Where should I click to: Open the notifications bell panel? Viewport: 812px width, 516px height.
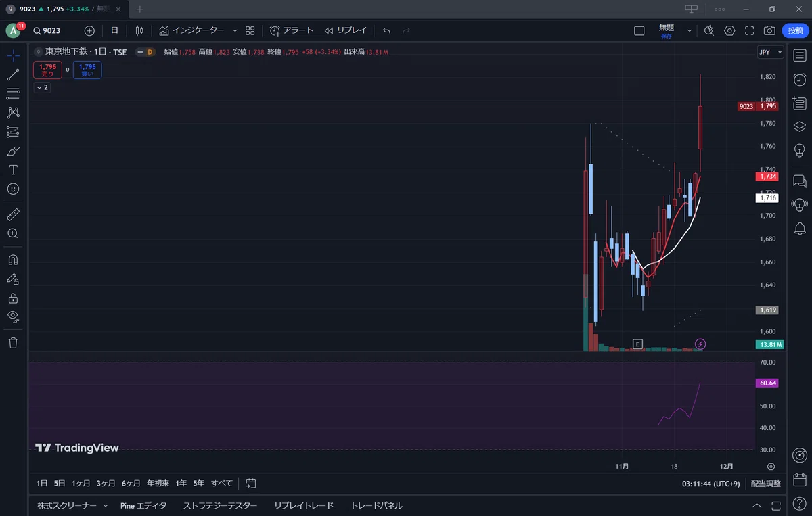(800, 228)
